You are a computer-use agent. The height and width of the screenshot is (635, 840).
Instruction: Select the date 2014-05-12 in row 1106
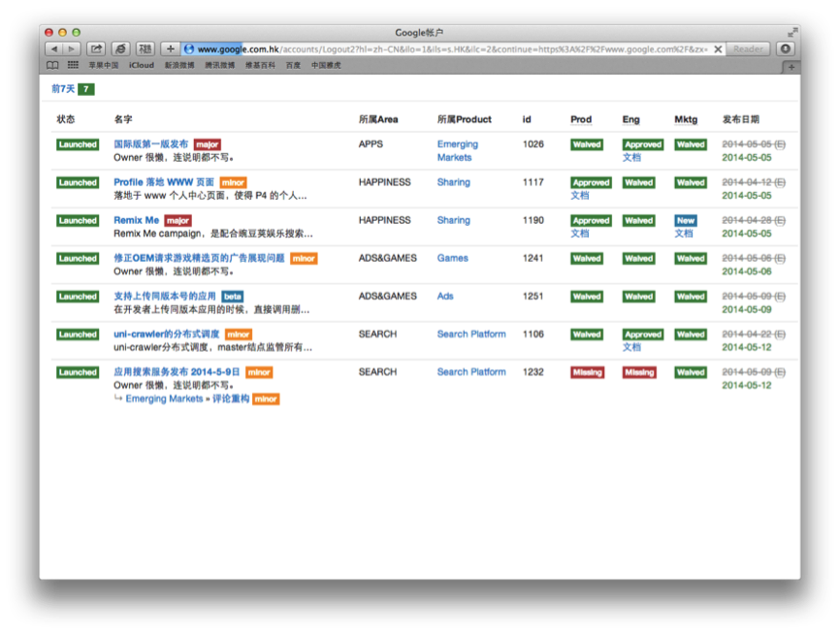pos(747,347)
